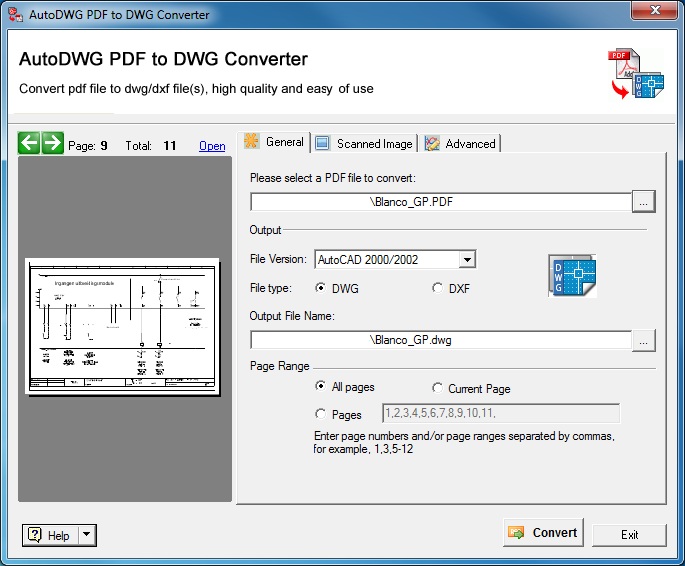Click the current page number 9

[104, 145]
